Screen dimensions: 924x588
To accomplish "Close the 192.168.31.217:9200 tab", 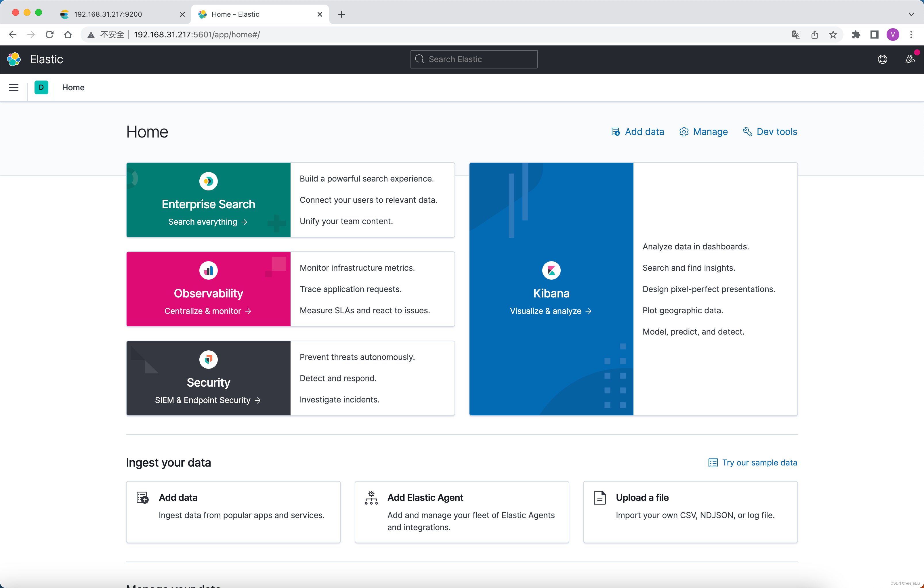I will tap(182, 14).
